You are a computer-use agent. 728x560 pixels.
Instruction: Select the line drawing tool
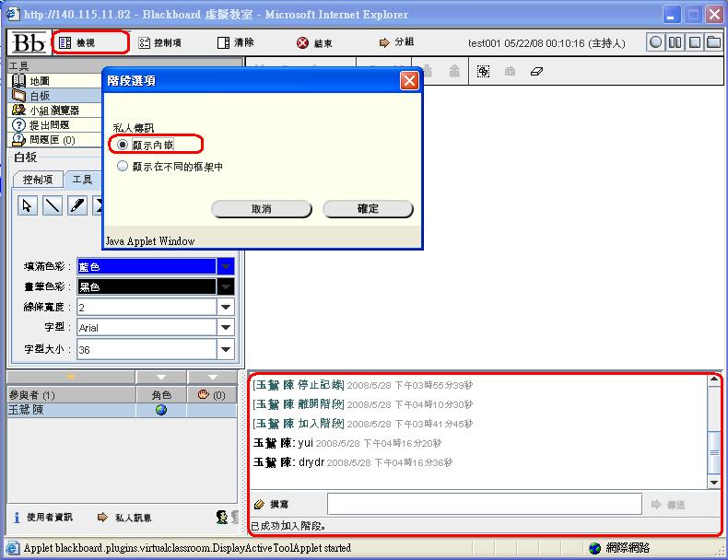(x=53, y=205)
